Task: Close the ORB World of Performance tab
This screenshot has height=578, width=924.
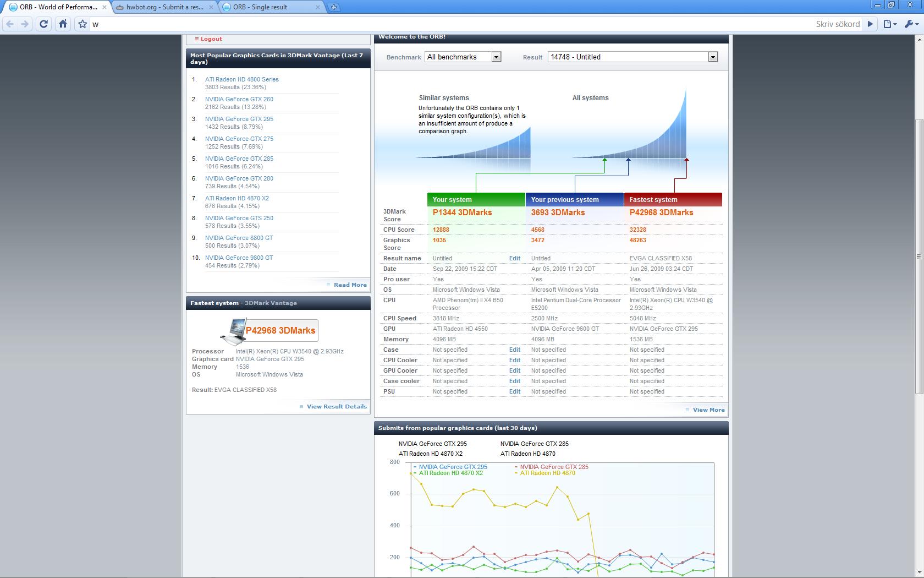Action: 105,7
